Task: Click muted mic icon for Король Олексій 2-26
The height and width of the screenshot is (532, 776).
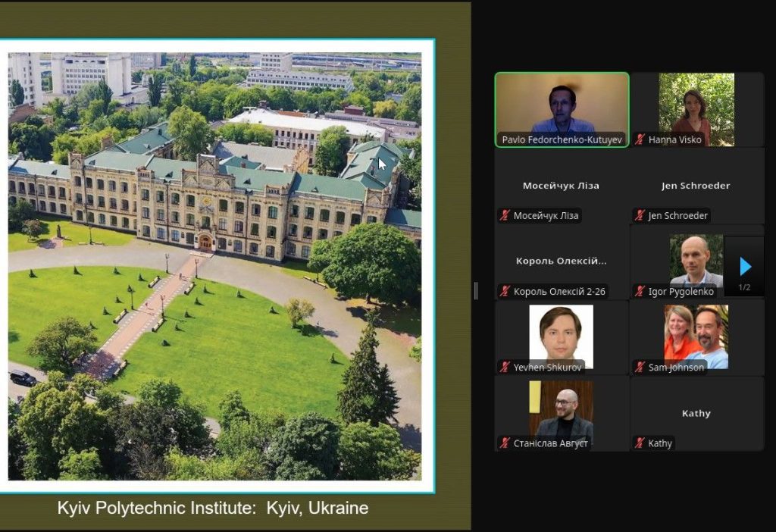Action: tap(505, 291)
